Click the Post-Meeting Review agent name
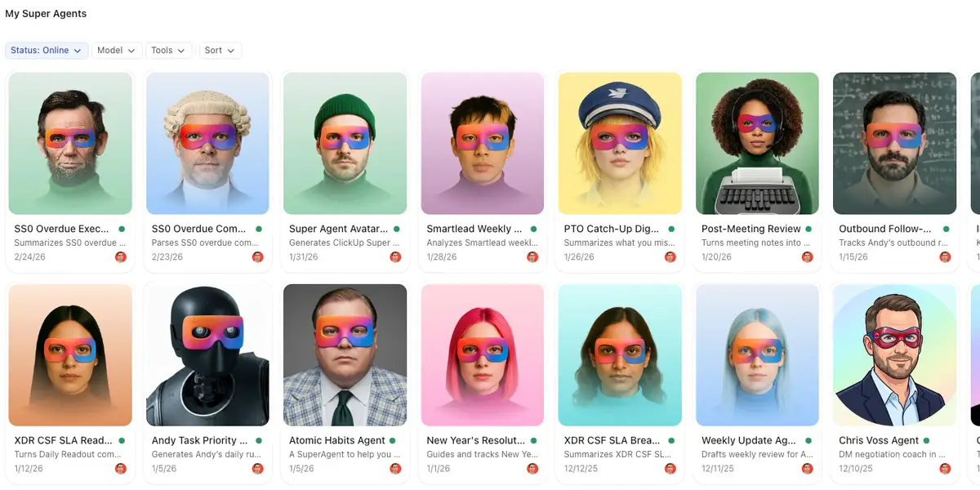Viewport: 980px width, 490px height. (751, 229)
